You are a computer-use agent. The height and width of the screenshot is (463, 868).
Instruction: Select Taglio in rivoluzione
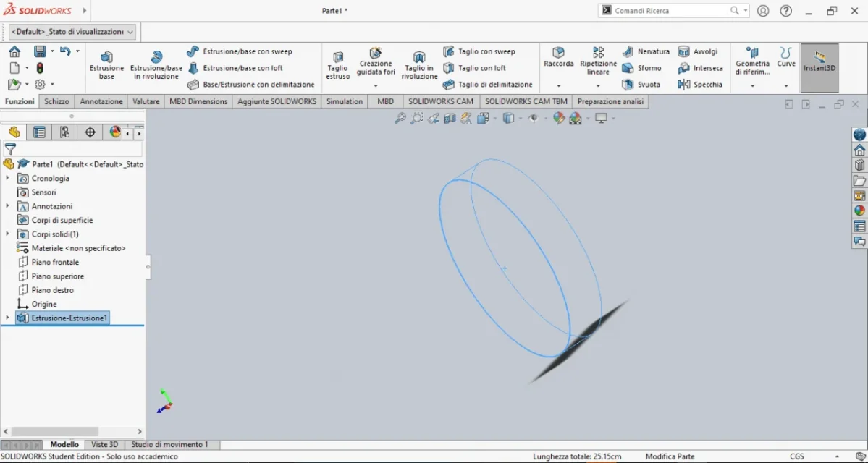420,66
